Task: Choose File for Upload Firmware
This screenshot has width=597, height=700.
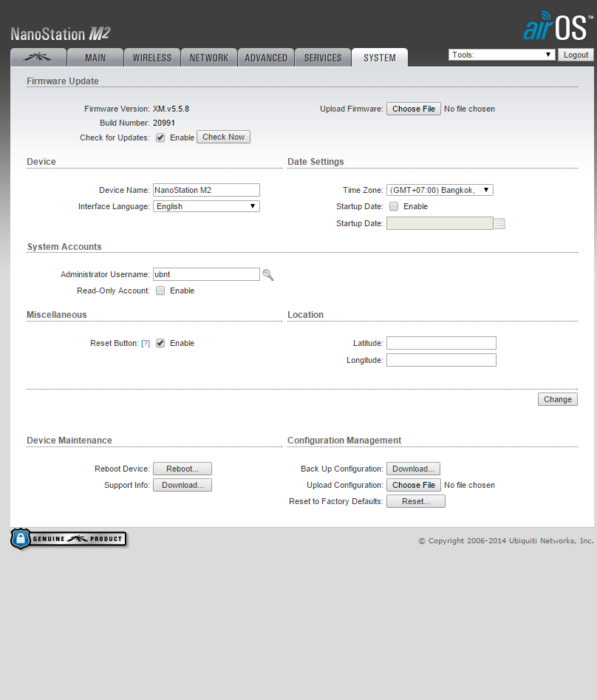Action: (414, 109)
